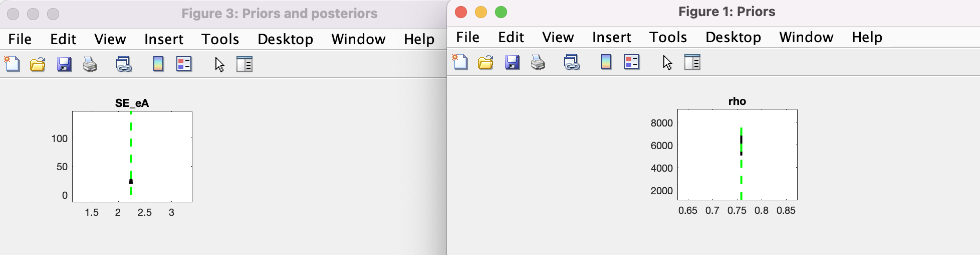Insert Legend via Figure 3 toolbar icon
980x255 pixels.
pos(184,64)
